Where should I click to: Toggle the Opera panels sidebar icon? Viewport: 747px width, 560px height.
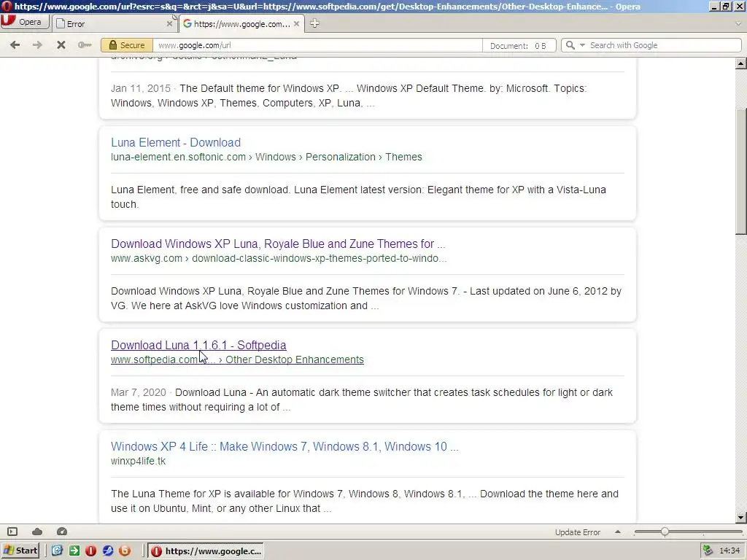tap(12, 532)
